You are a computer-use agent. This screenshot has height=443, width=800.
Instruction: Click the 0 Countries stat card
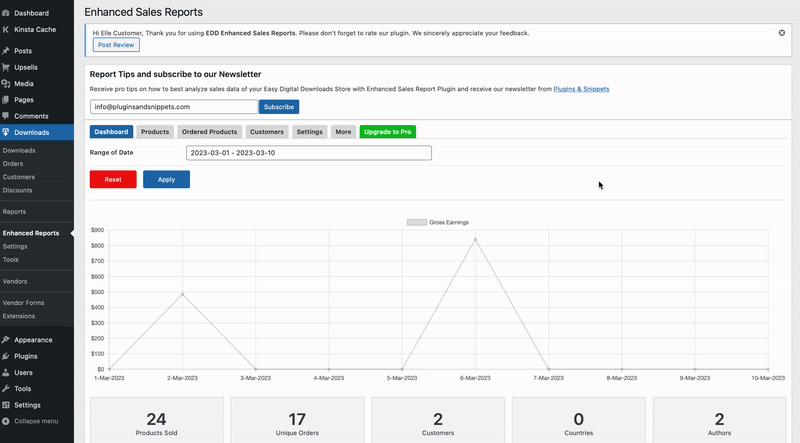[579, 420]
